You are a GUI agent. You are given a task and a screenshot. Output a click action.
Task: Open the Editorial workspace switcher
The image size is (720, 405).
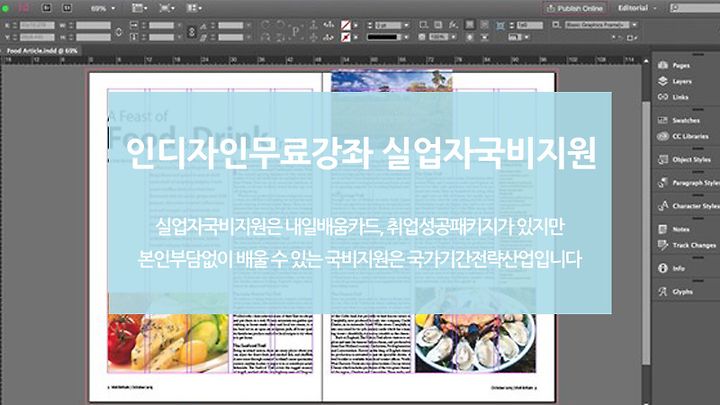point(636,8)
